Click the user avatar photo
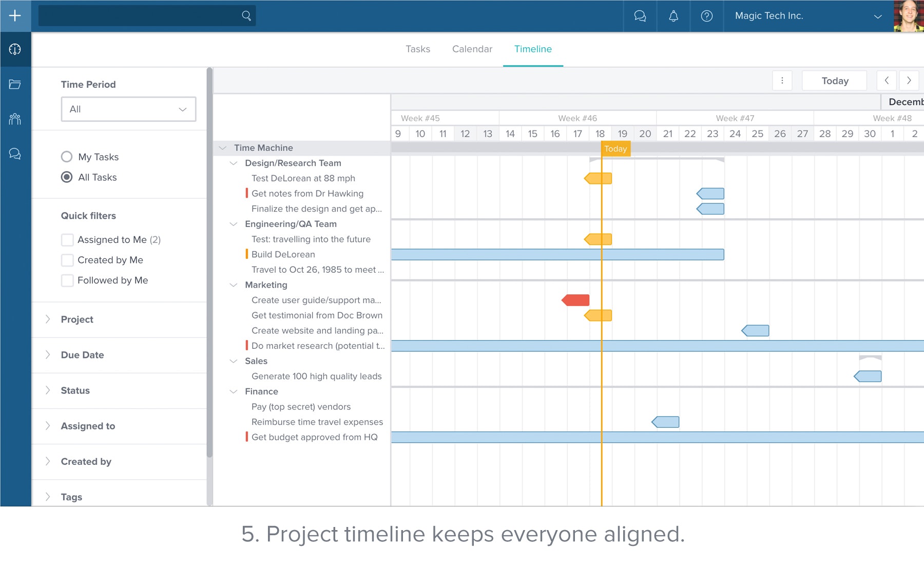 tap(909, 16)
